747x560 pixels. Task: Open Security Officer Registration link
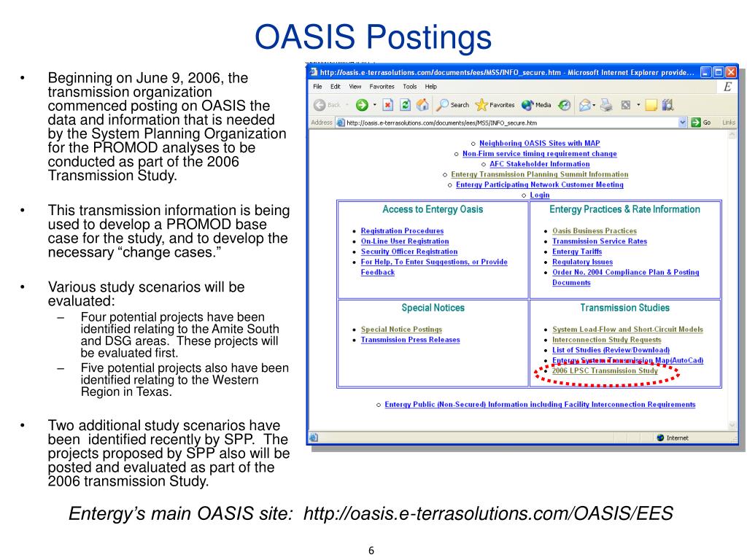409,252
